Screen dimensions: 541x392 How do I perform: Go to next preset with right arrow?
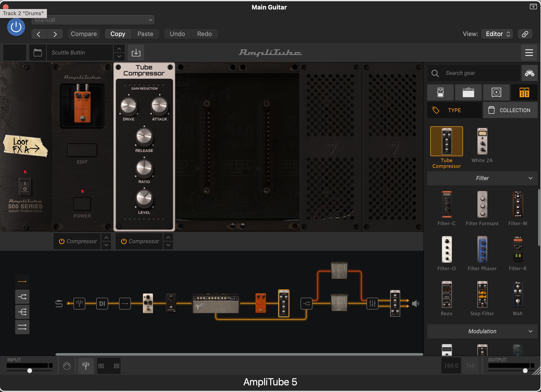click(55, 34)
